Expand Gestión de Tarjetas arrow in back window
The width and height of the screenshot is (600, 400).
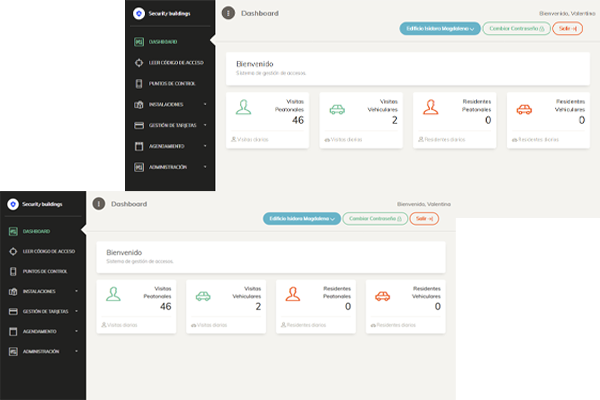click(x=206, y=125)
